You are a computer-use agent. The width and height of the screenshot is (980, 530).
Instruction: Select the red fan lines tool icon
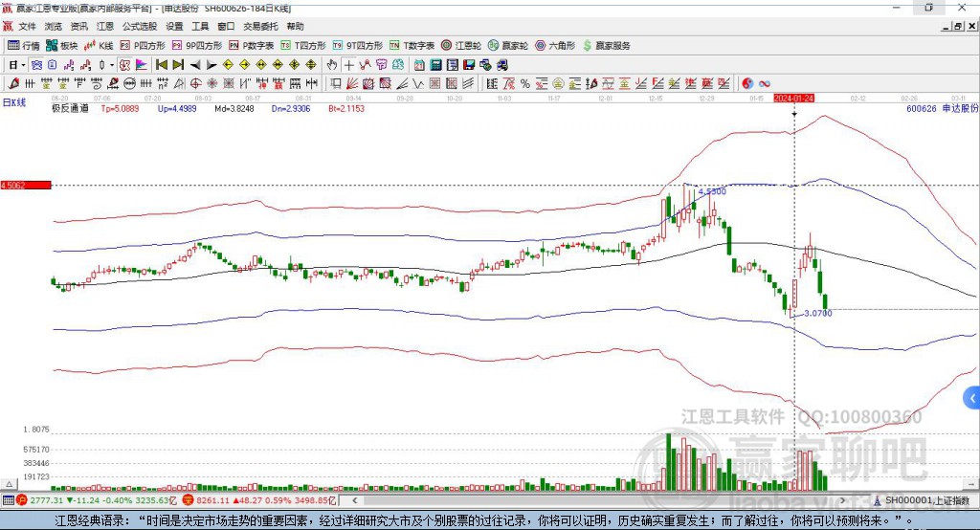(x=352, y=84)
